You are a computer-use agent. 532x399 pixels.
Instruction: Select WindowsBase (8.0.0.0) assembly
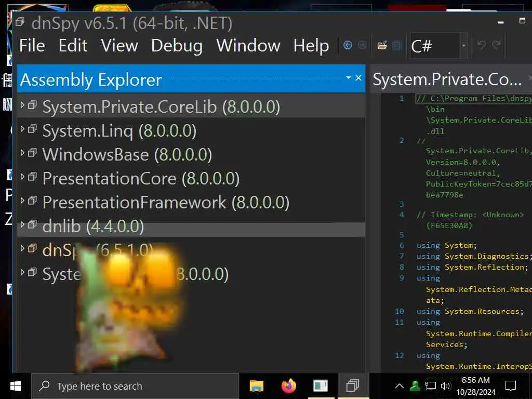point(127,155)
